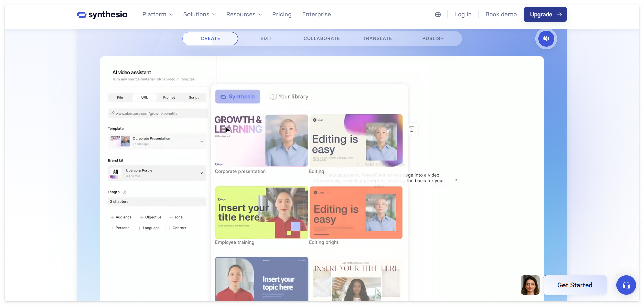Choose the Editing template thumbnail
The image size is (644, 306).
click(x=356, y=140)
